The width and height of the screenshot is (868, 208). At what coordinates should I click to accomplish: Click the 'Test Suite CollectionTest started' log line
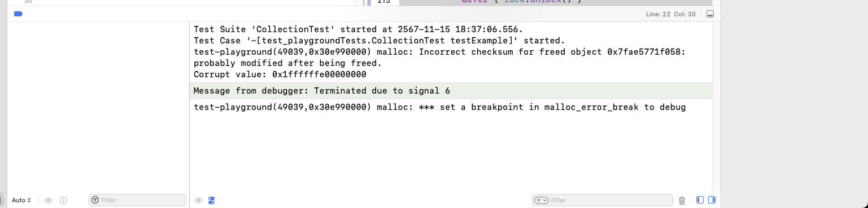click(358, 29)
